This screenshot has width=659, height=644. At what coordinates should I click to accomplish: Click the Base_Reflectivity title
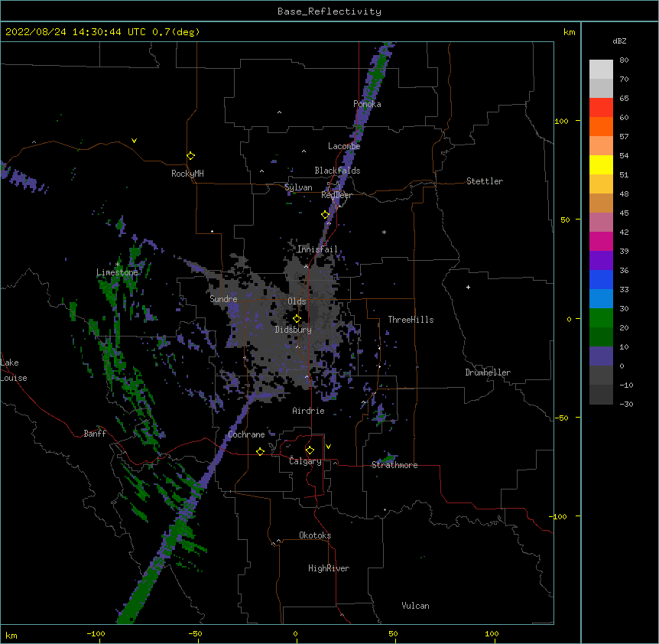[x=329, y=11]
